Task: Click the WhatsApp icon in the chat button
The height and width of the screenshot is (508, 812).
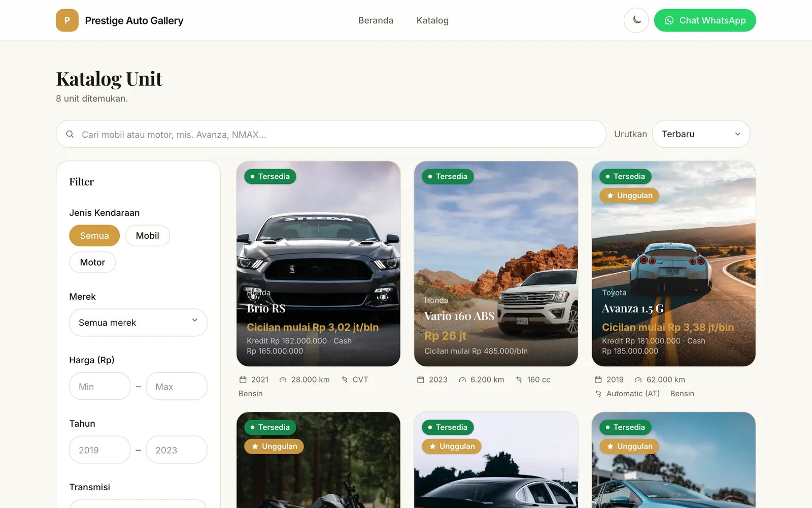Action: (x=669, y=20)
